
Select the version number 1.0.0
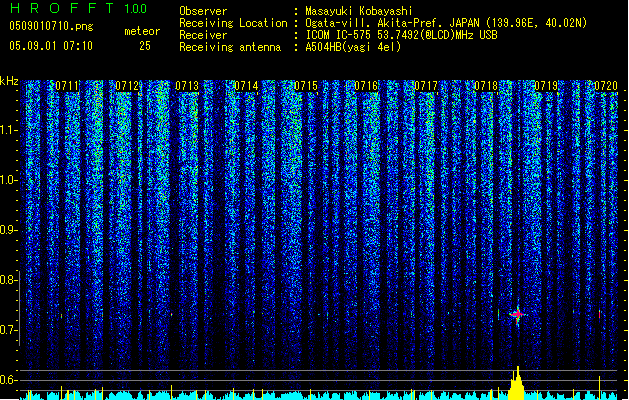[x=135, y=8]
